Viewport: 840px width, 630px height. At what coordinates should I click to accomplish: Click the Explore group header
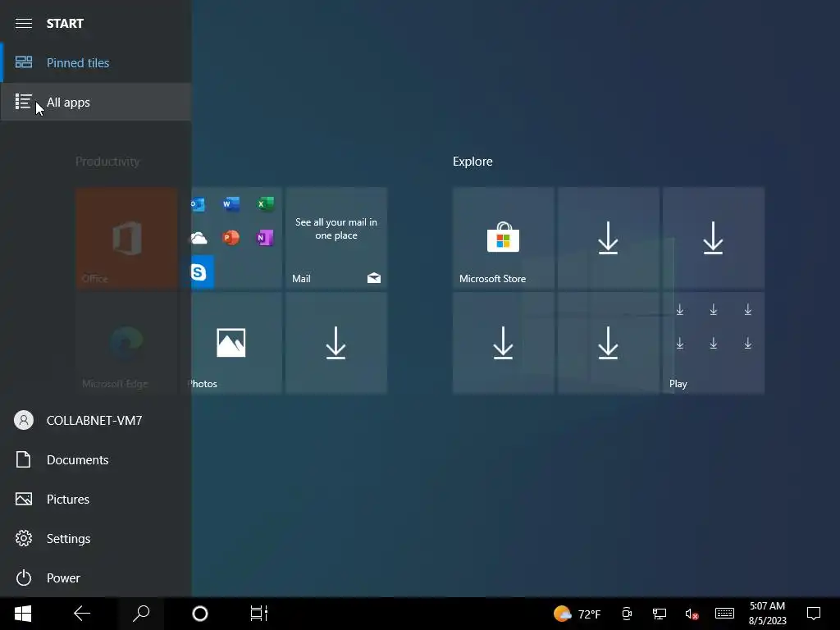pyautogui.click(x=472, y=162)
